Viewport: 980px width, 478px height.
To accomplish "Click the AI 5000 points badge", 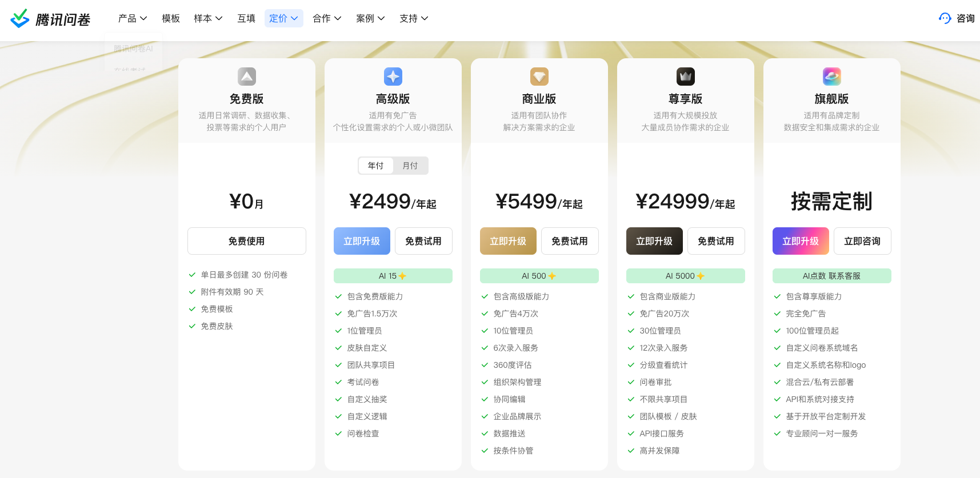I will [x=685, y=276].
